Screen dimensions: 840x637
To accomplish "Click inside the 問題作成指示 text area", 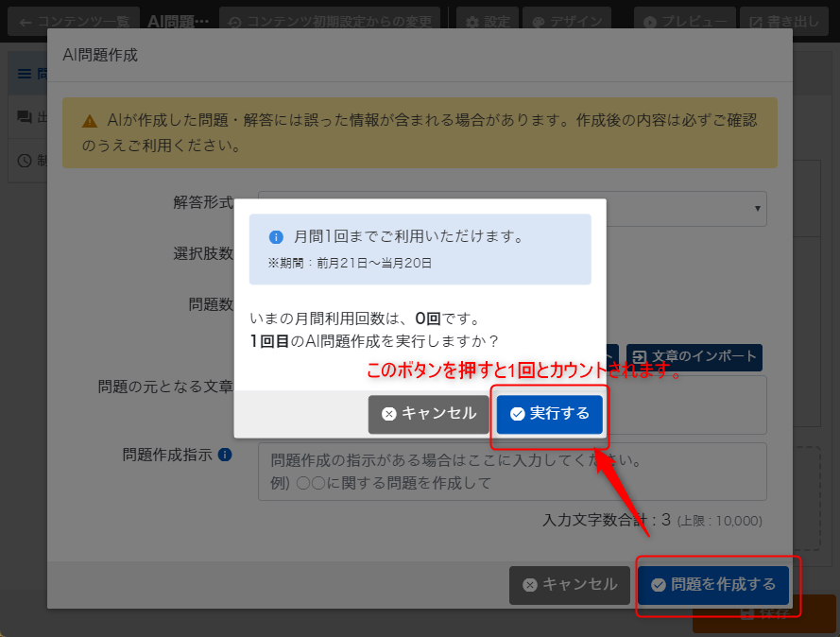I will click(x=510, y=471).
